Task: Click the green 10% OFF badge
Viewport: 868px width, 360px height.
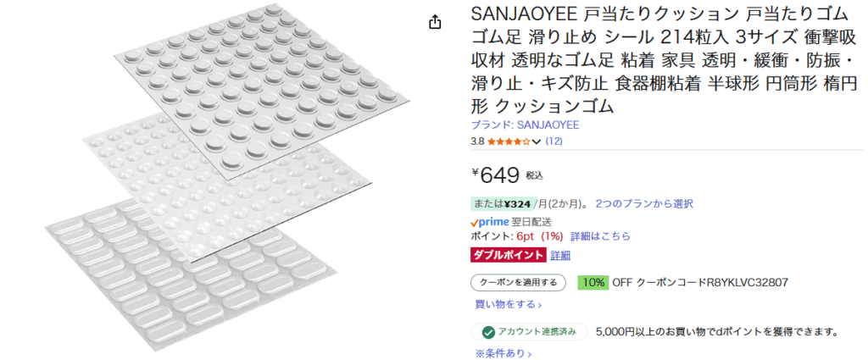Action: click(592, 282)
